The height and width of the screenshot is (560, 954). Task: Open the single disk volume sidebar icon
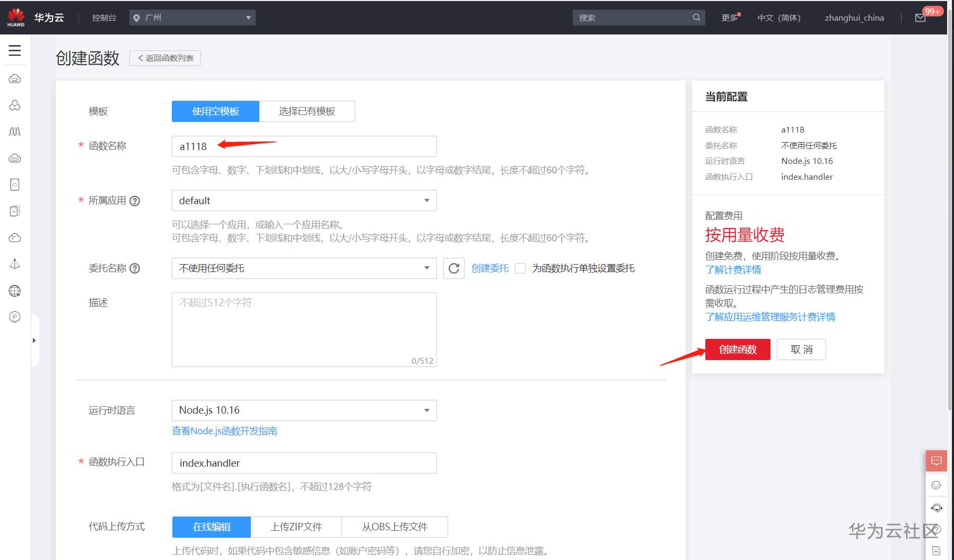[15, 185]
